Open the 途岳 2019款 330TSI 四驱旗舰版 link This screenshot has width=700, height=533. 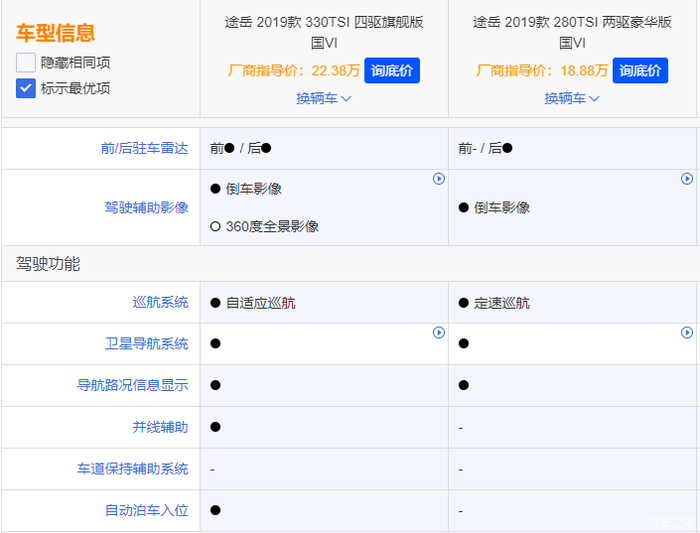pyautogui.click(x=324, y=32)
